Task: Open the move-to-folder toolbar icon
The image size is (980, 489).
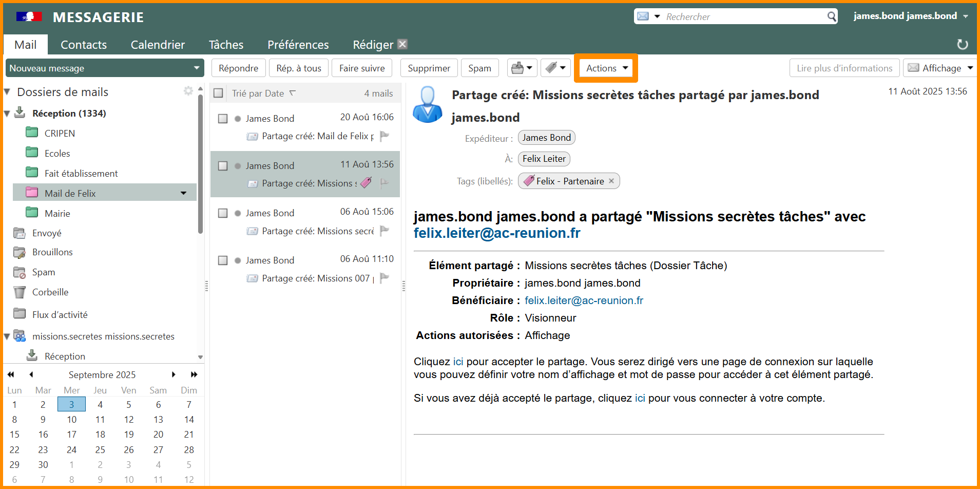Action: (x=522, y=68)
